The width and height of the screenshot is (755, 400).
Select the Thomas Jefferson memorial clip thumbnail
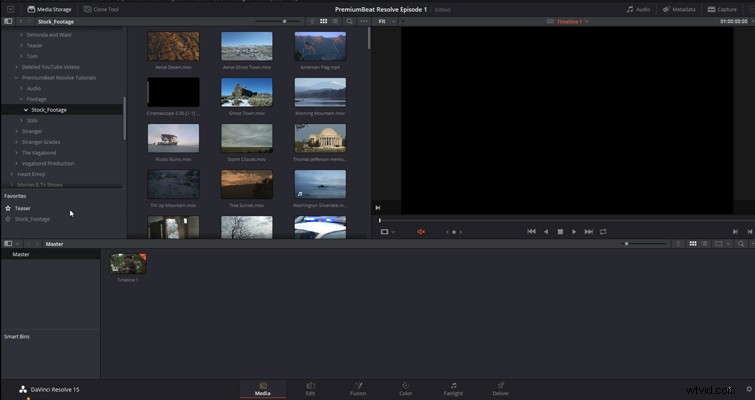click(x=320, y=138)
